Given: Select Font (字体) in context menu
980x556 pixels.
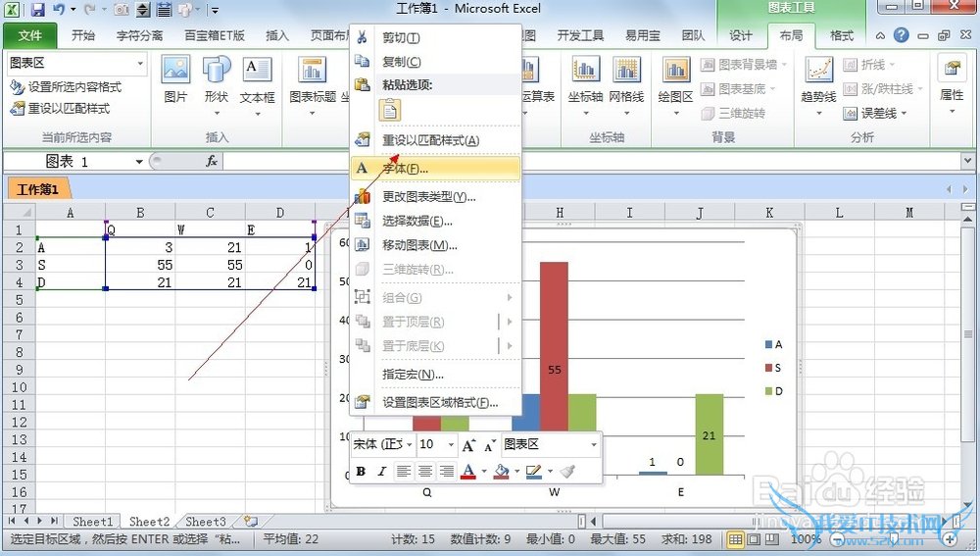Looking at the screenshot, I should click(x=436, y=169).
